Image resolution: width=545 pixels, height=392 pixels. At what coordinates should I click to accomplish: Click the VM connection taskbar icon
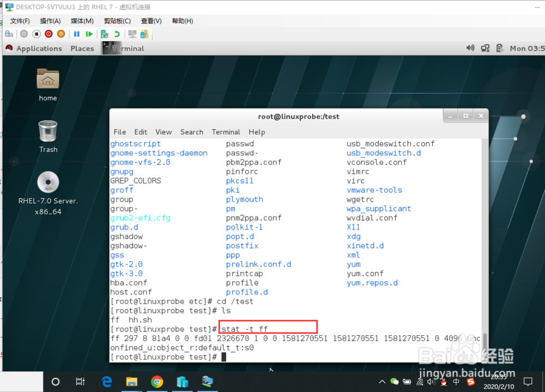point(208,382)
